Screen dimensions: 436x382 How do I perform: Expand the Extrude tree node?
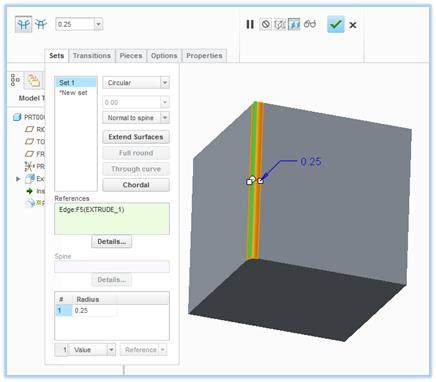click(x=18, y=179)
